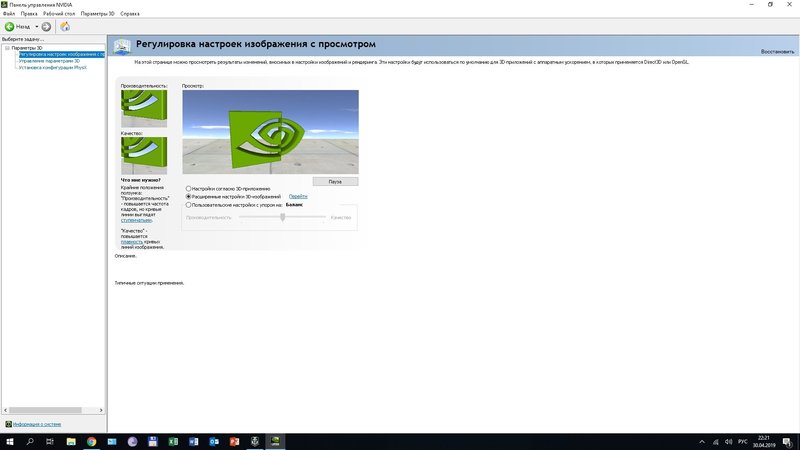Click the ступеньками link
The height and width of the screenshot is (450, 800).
[x=136, y=220]
